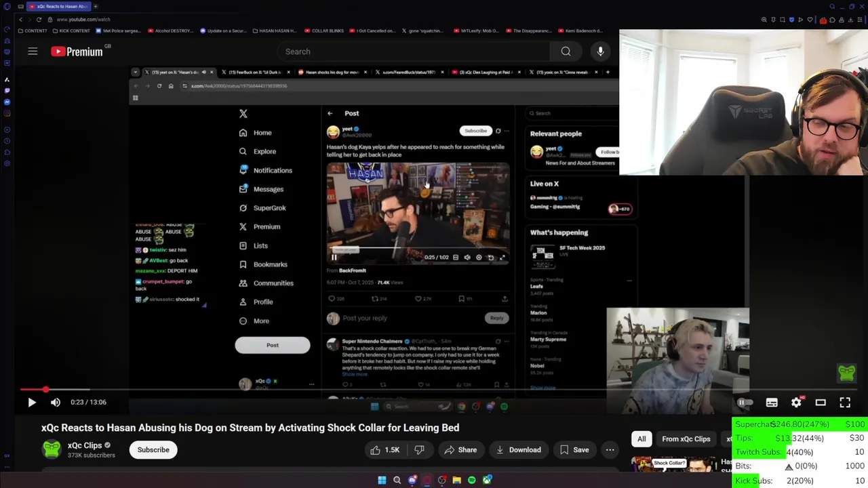The height and width of the screenshot is (488, 868).
Task: Click the Opera logo menu button
Action: click(x=7, y=6)
